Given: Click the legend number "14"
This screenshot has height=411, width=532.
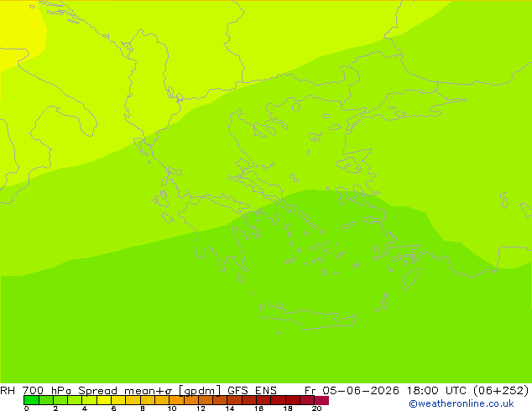Looking at the screenshot, I should (230, 408).
